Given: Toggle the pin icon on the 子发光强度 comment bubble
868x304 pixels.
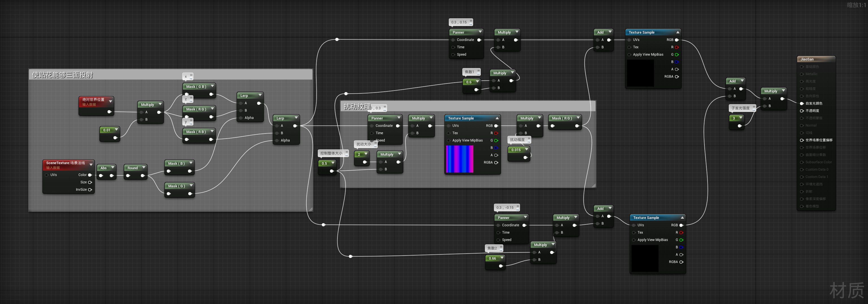Looking at the screenshot, I should [754, 108].
